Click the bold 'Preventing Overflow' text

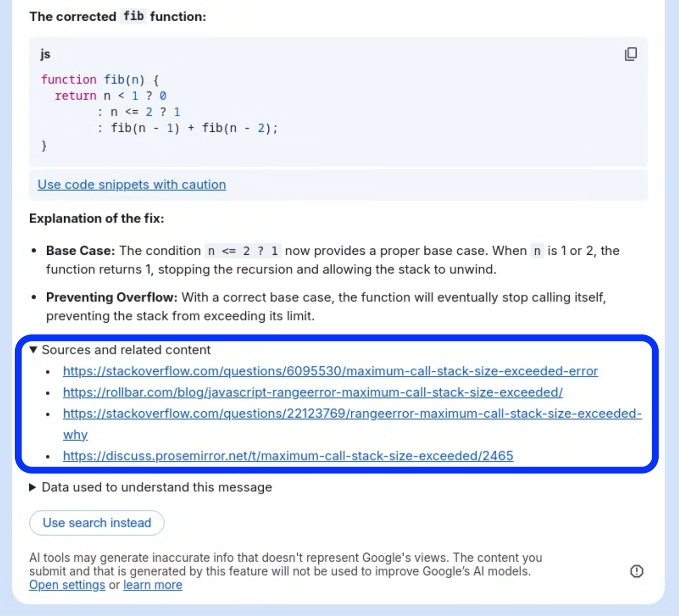tap(111, 298)
